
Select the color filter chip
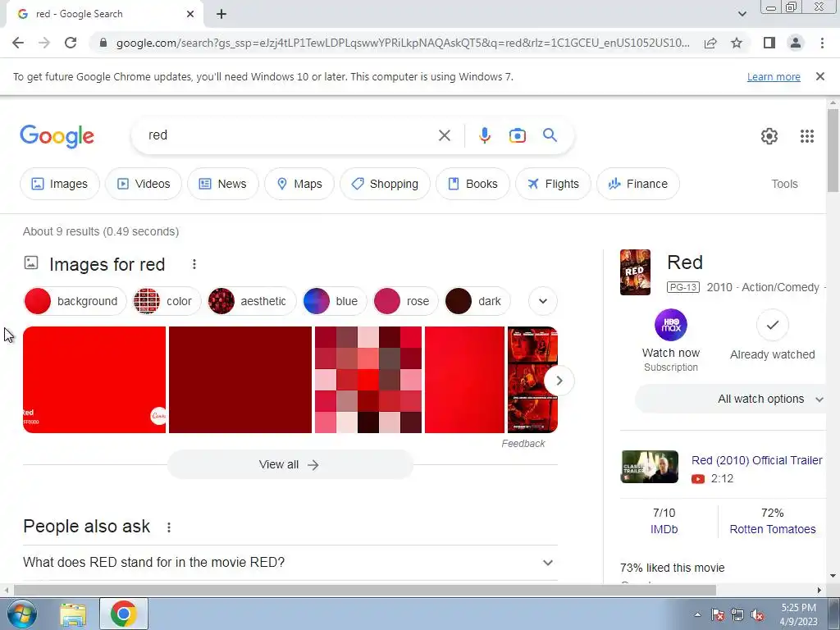click(x=167, y=301)
